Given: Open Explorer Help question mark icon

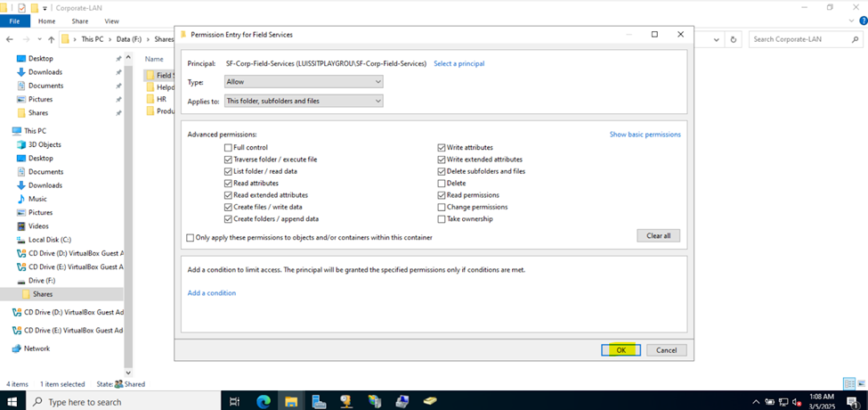Looking at the screenshot, I should click(x=863, y=21).
